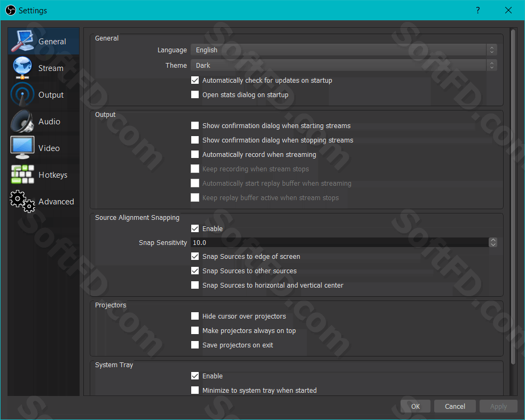This screenshot has width=525, height=420.
Task: Switch to the Advanced settings tab label
Action: click(x=56, y=202)
